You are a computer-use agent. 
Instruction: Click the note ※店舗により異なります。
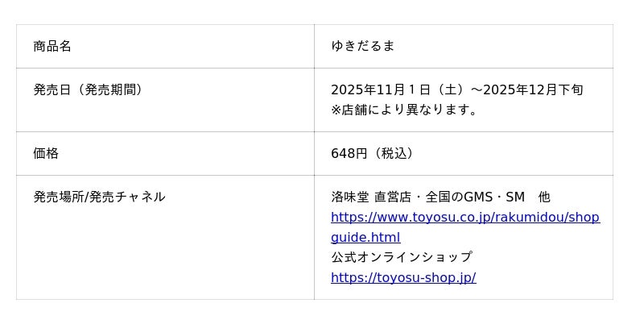407,110
